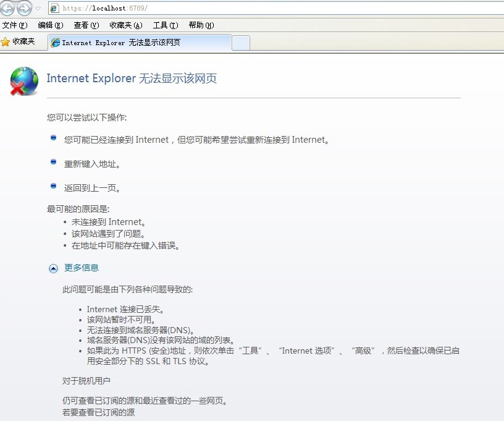
Task: Click the globe with red X icon
Action: pos(24,81)
